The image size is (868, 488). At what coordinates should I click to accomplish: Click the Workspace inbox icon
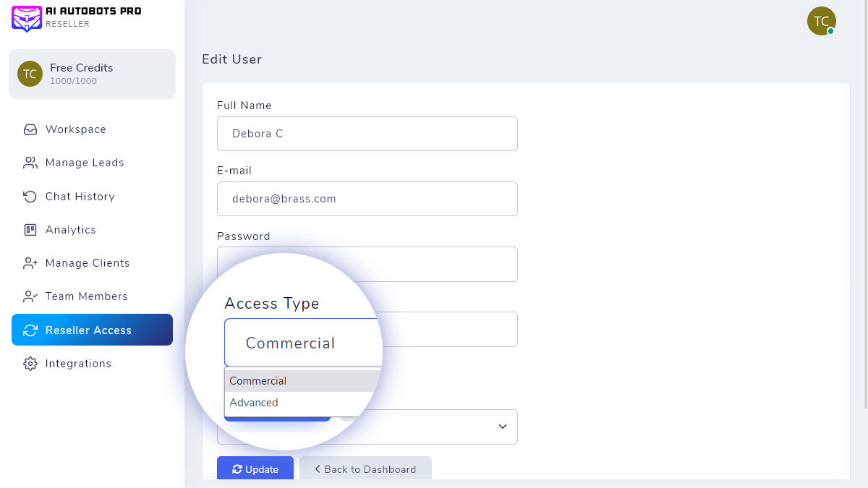[x=30, y=129]
